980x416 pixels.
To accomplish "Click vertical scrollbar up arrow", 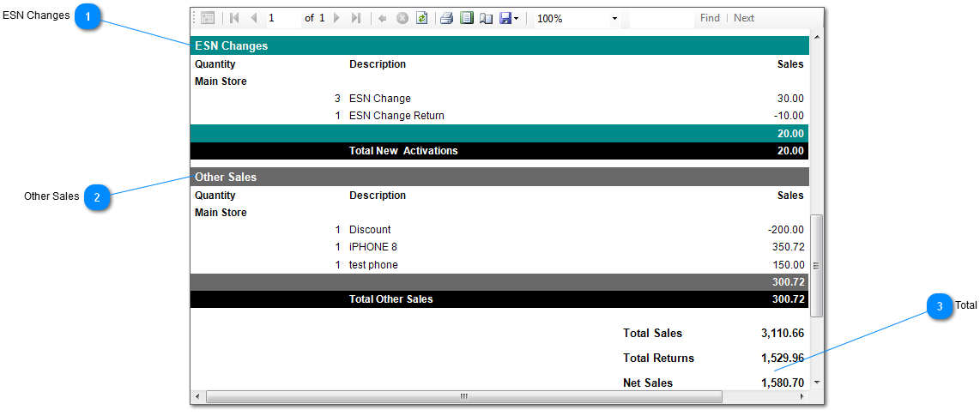I will [816, 38].
